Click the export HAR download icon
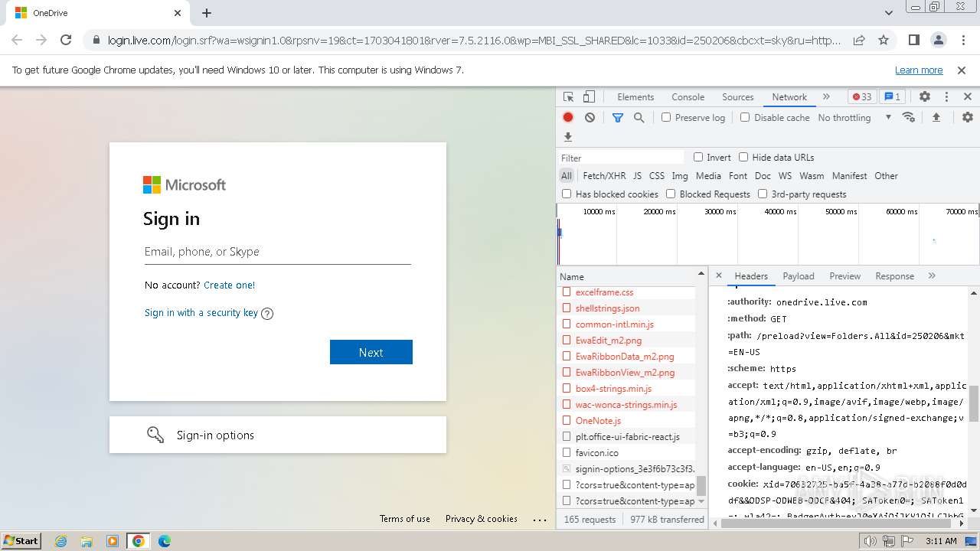This screenshot has width=980, height=551. coord(568,137)
